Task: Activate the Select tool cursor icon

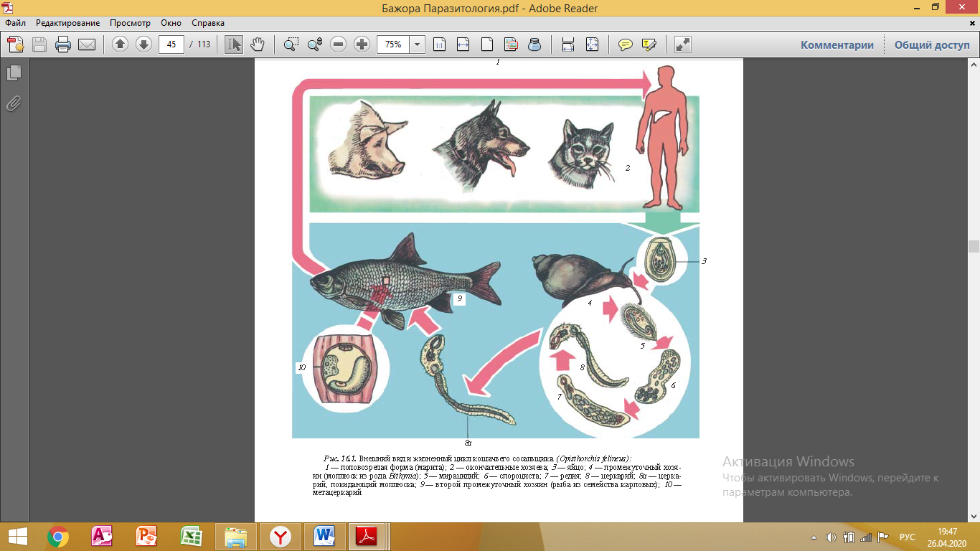Action: tap(234, 44)
